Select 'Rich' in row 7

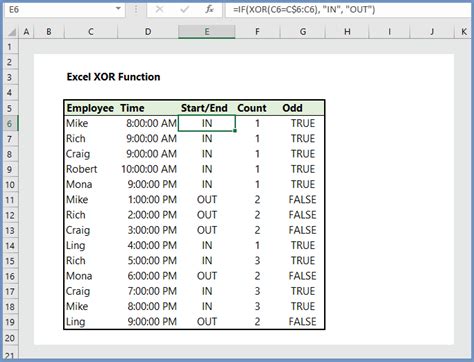point(91,139)
